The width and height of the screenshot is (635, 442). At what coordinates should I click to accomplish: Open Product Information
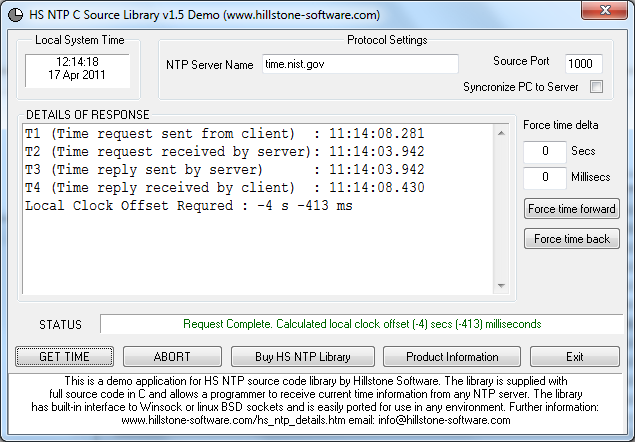point(452,357)
